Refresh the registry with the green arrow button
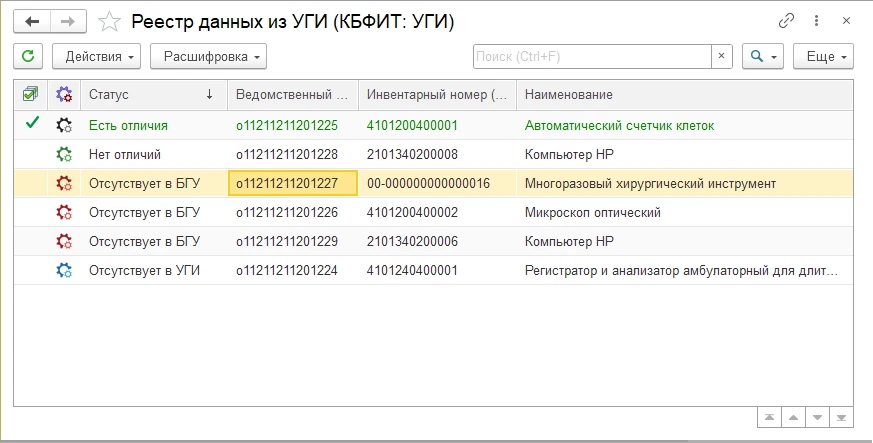Viewport: 873px width, 443px height. (x=28, y=56)
